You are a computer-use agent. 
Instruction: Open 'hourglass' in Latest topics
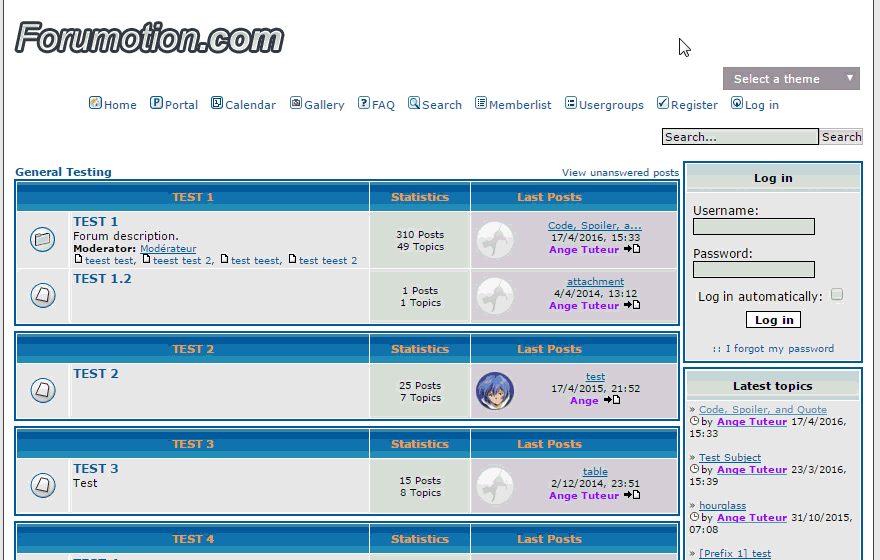point(722,505)
